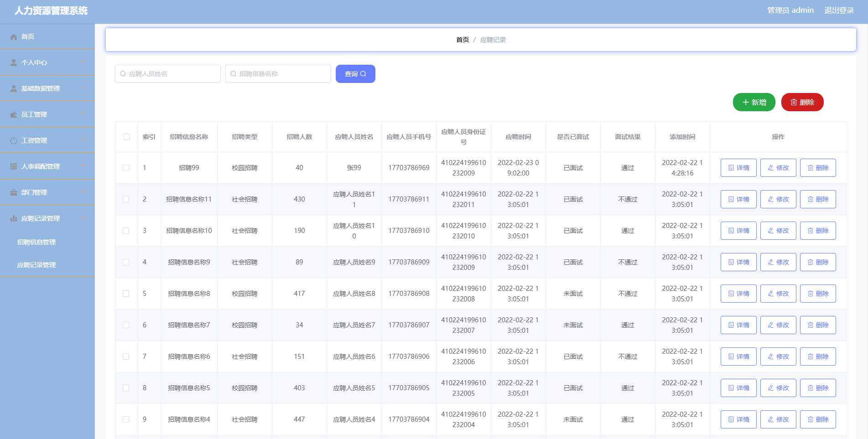Click 删除 trash icon for 招聘信息名称6 row
This screenshot has height=439, width=868.
(x=811, y=356)
